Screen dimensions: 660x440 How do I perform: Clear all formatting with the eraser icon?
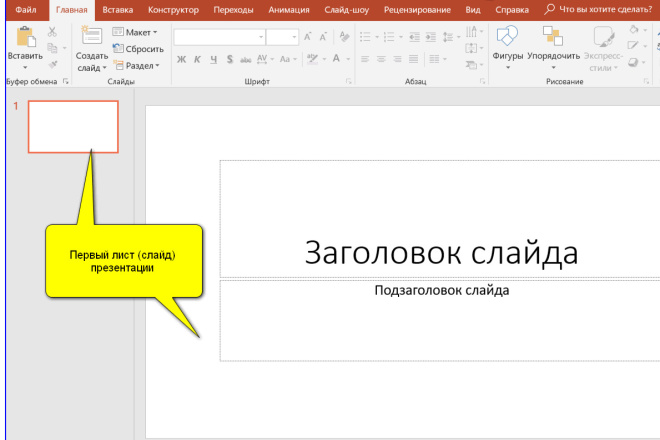pyautogui.click(x=344, y=37)
